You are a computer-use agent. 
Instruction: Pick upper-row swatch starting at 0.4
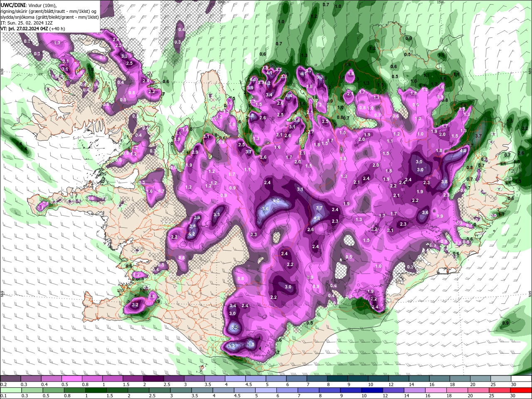(51, 379)
